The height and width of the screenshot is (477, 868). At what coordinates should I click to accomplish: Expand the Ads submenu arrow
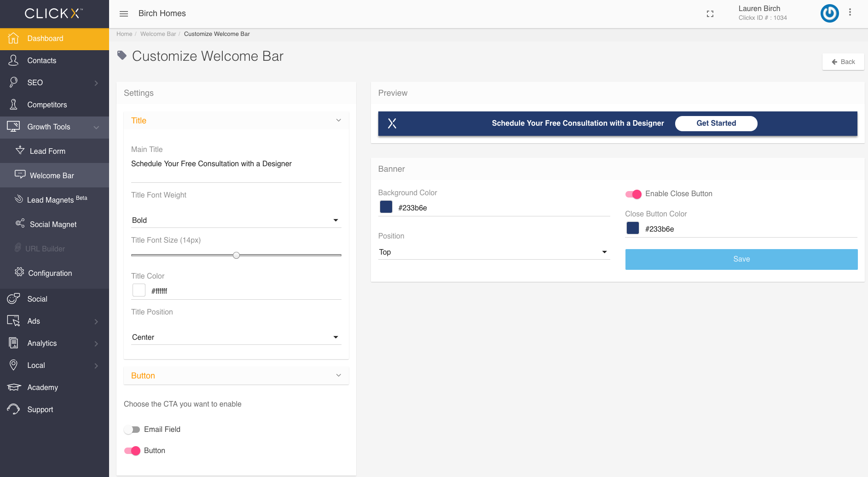click(96, 321)
